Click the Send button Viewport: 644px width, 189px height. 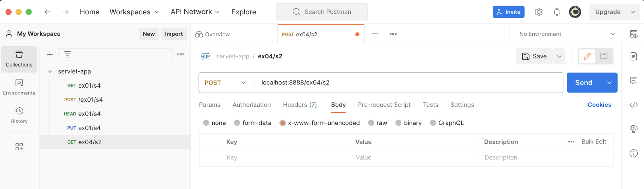tap(584, 83)
